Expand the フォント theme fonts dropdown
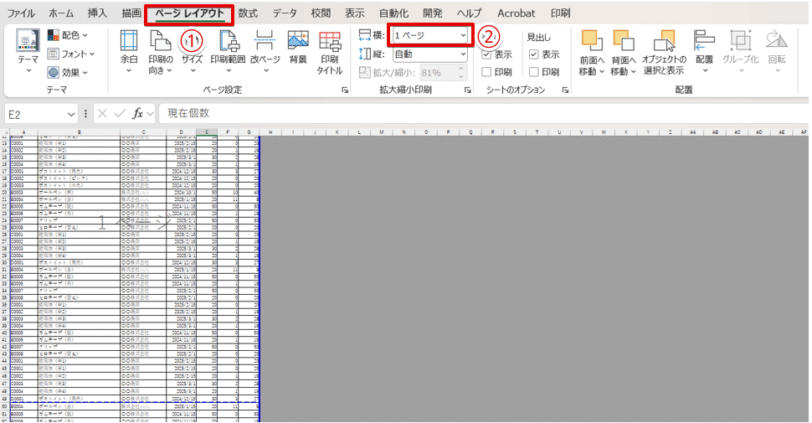 (71, 54)
